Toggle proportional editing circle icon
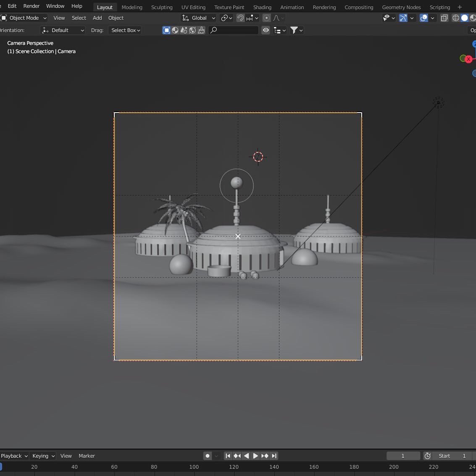 click(266, 18)
